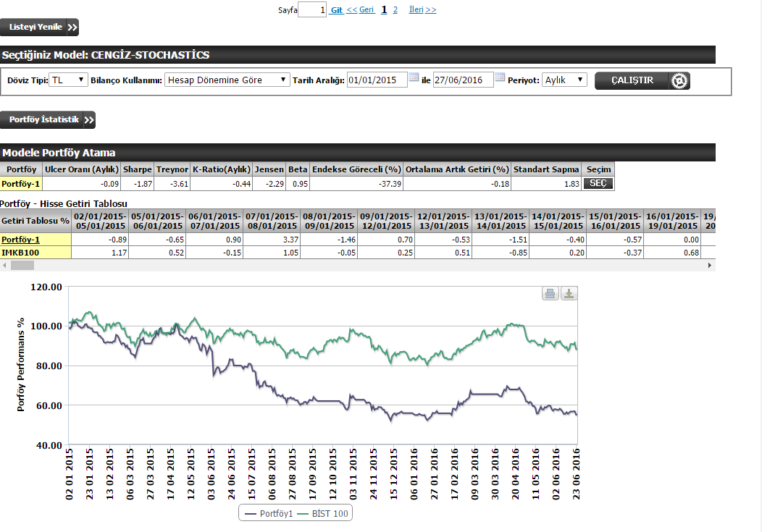Screen dimensions: 762x532
Task: Click left arrow of table scrollbar
Action: 4,265
